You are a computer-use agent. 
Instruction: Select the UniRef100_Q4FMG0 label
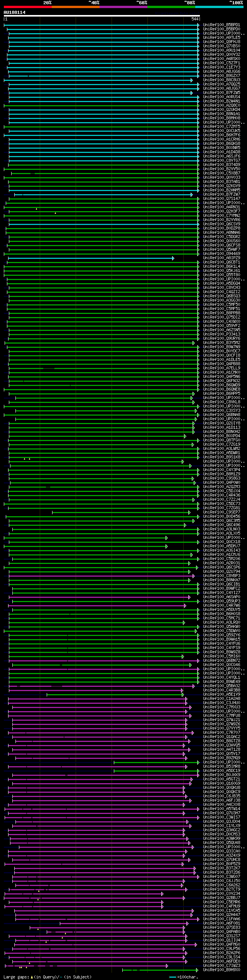tap(222, 945)
